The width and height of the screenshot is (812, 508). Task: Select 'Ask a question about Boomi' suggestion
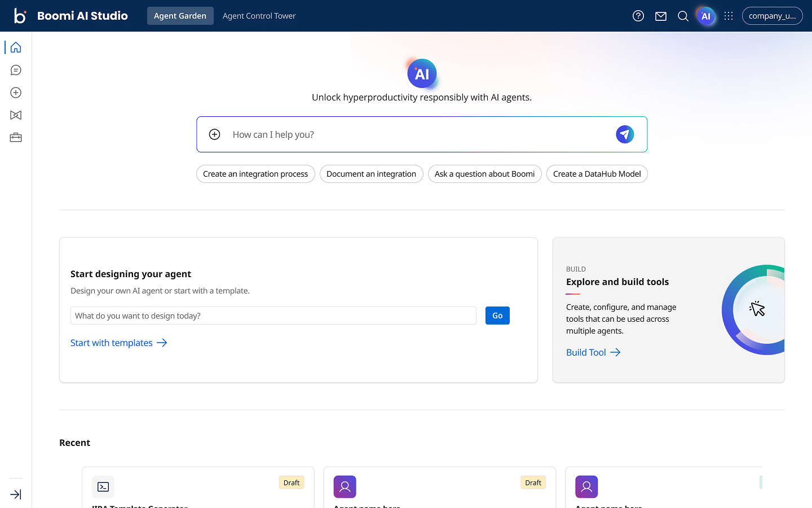[485, 174]
